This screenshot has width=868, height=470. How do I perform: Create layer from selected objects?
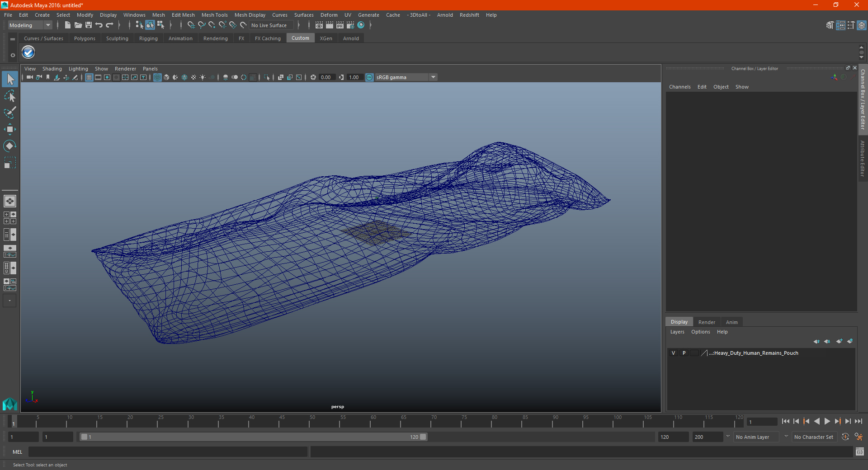(850, 341)
